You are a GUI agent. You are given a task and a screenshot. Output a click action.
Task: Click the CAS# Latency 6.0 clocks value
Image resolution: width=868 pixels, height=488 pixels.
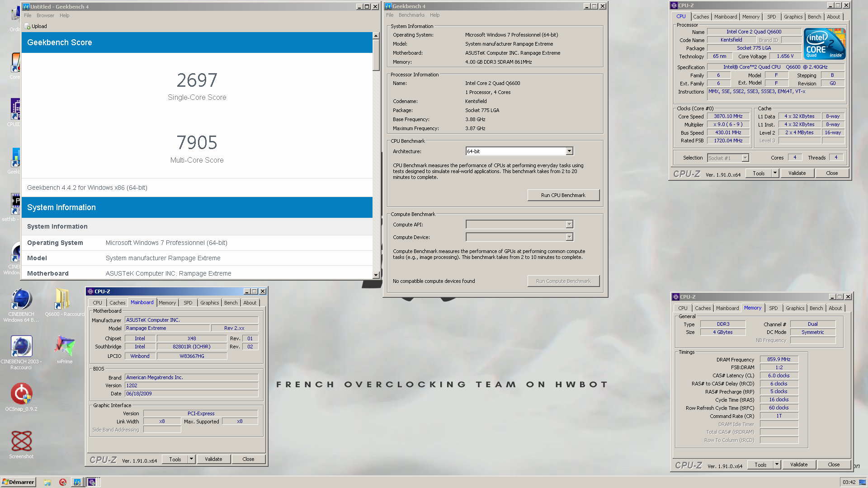coord(778,375)
